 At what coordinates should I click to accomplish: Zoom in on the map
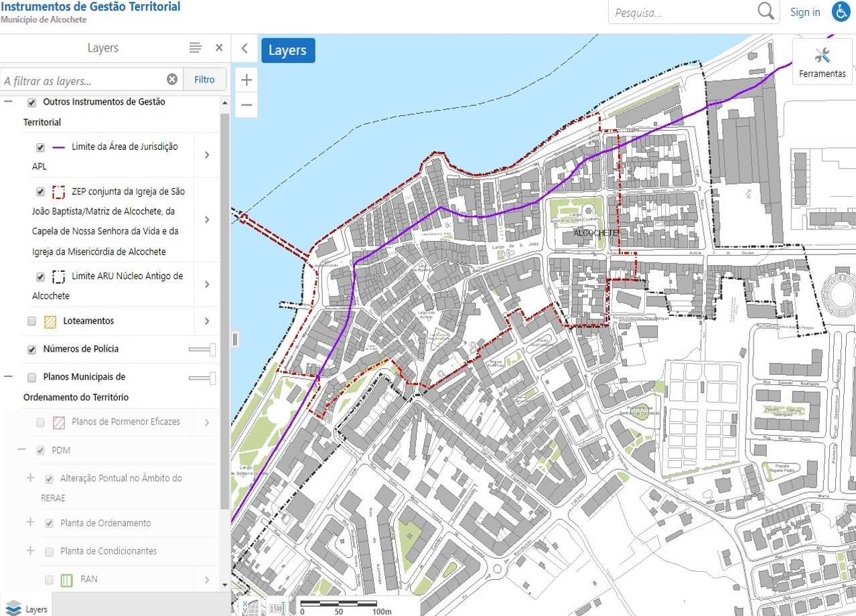click(x=246, y=80)
